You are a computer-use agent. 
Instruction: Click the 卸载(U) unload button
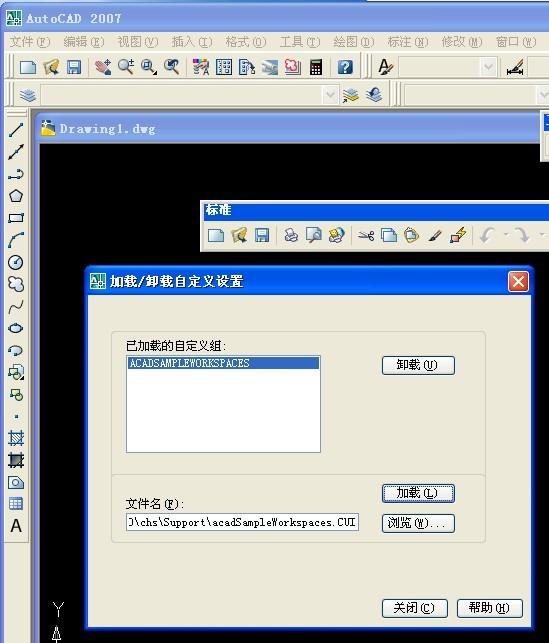pyautogui.click(x=418, y=365)
